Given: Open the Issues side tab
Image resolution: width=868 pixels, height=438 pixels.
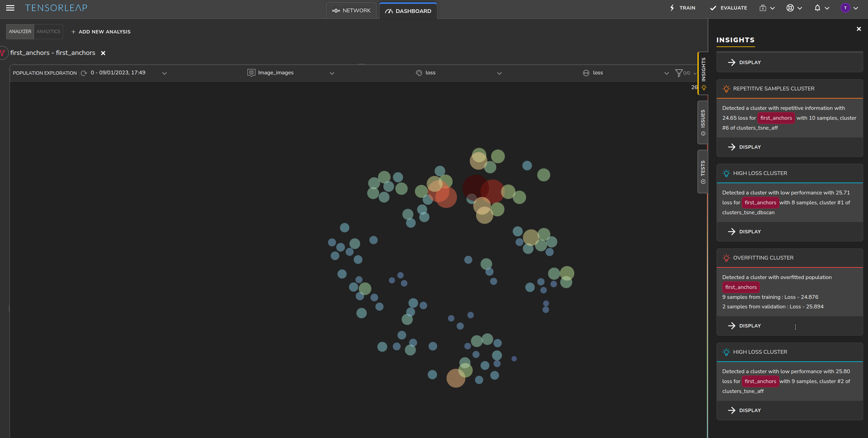Looking at the screenshot, I should coord(703,122).
